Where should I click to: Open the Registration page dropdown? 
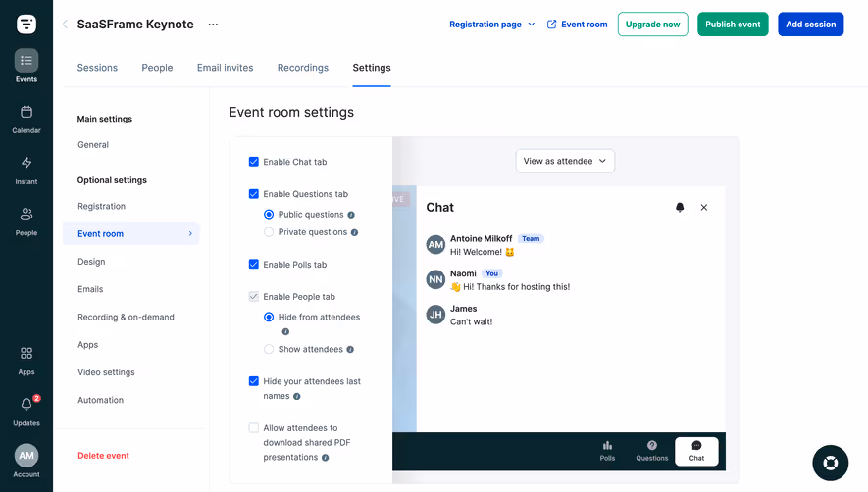pos(491,25)
